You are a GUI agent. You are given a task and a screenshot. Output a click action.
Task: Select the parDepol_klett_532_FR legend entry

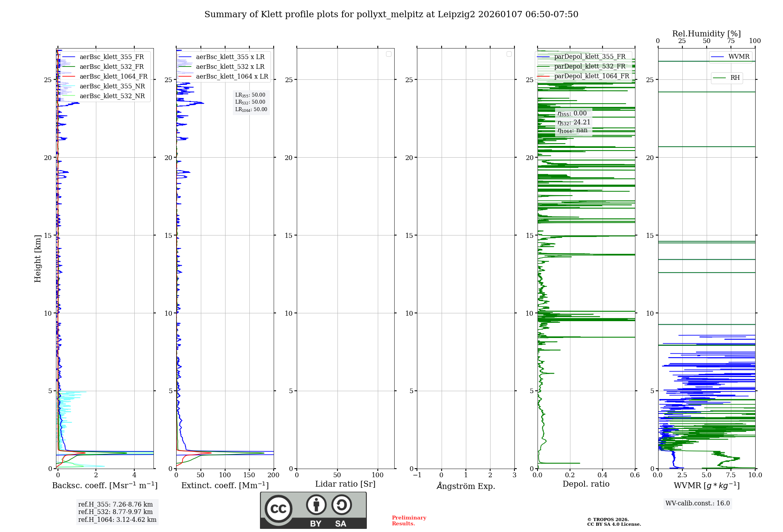coord(590,66)
